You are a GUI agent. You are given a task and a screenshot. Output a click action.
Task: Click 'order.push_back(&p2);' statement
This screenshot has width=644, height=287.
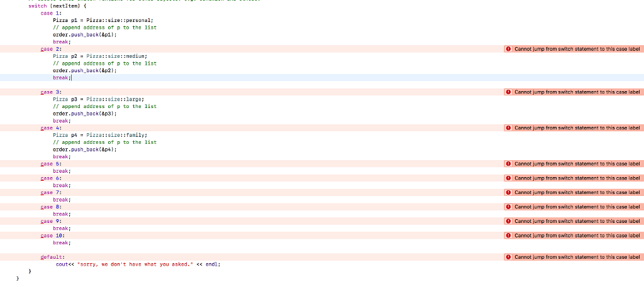(85, 70)
